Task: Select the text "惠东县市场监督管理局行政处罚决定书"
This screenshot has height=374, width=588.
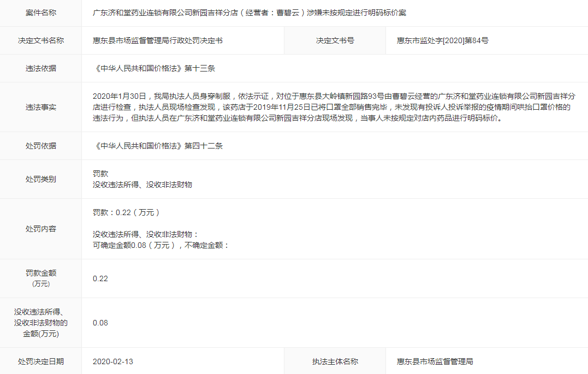Action: [157, 40]
